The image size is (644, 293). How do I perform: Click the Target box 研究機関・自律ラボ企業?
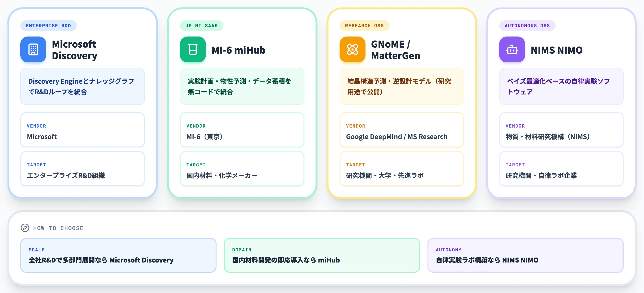click(561, 169)
